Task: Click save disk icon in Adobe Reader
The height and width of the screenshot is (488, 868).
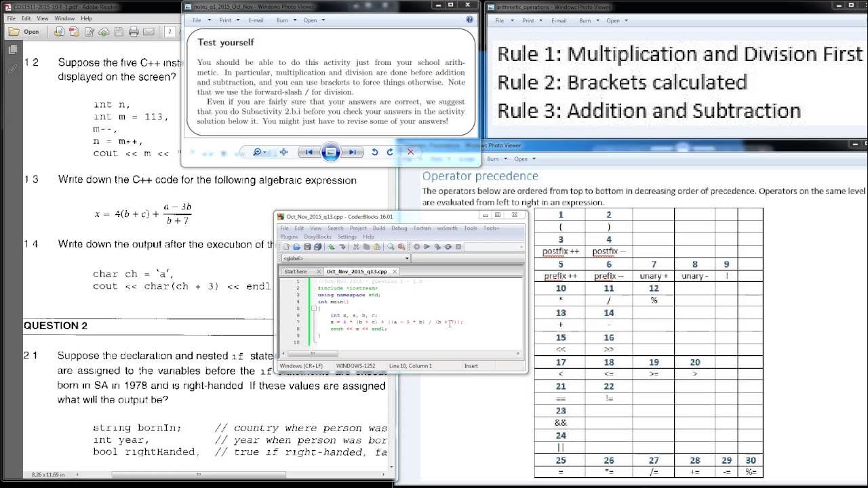Action: coord(119,32)
